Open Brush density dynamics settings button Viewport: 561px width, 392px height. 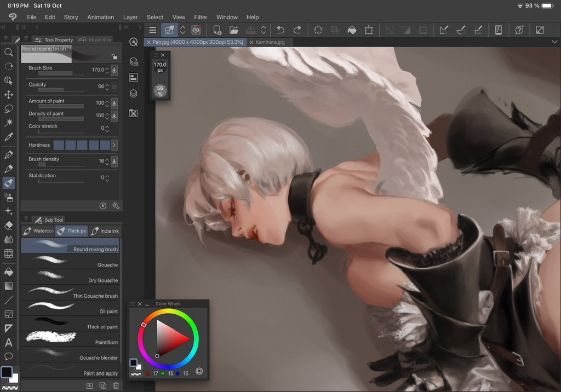point(114,162)
